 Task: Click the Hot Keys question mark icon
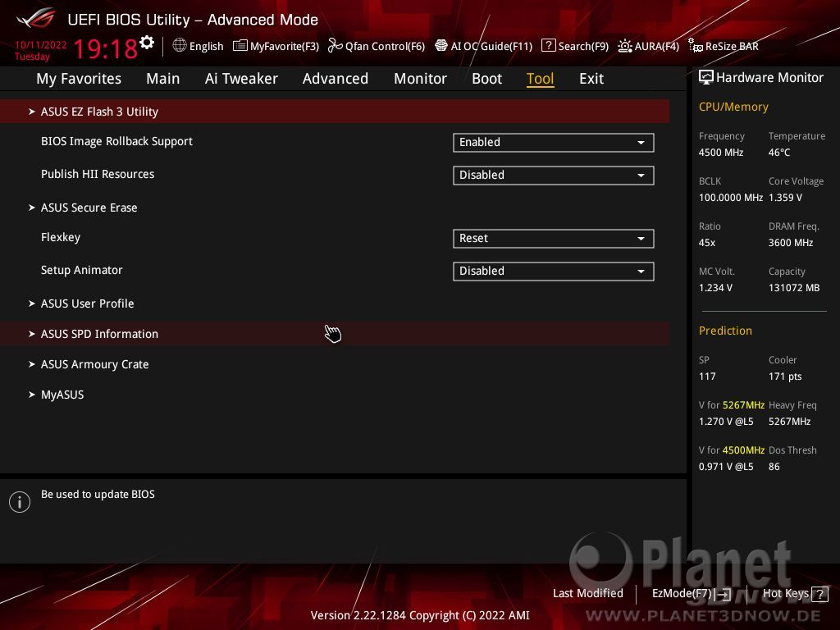pos(819,594)
